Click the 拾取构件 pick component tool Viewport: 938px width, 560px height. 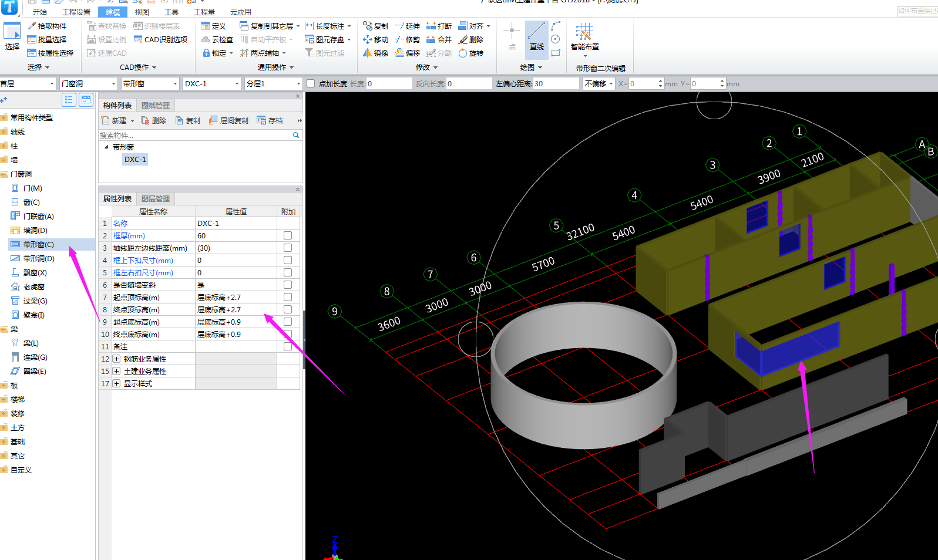(47, 26)
